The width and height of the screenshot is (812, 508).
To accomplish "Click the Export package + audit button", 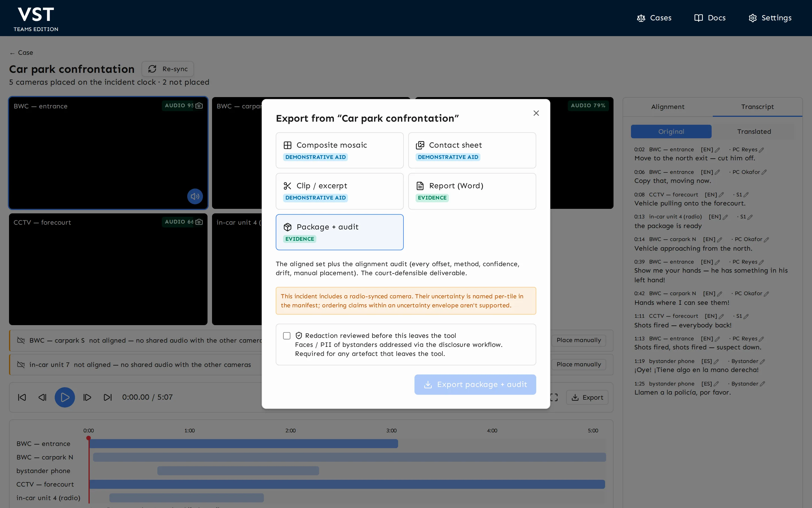I will (475, 384).
